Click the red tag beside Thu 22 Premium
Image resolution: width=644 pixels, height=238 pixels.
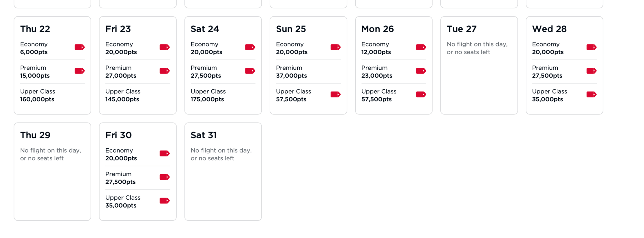pos(80,71)
